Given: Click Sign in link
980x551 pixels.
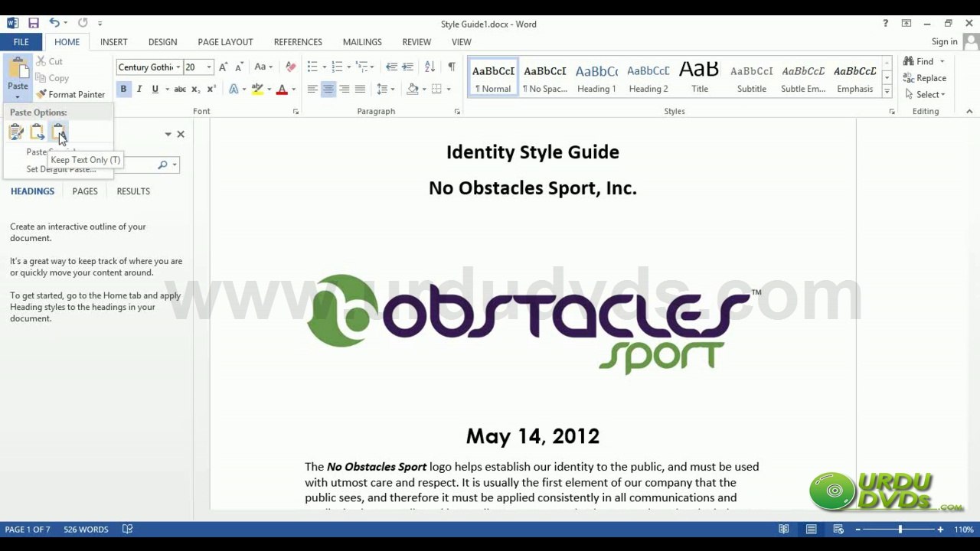Looking at the screenshot, I should point(945,42).
